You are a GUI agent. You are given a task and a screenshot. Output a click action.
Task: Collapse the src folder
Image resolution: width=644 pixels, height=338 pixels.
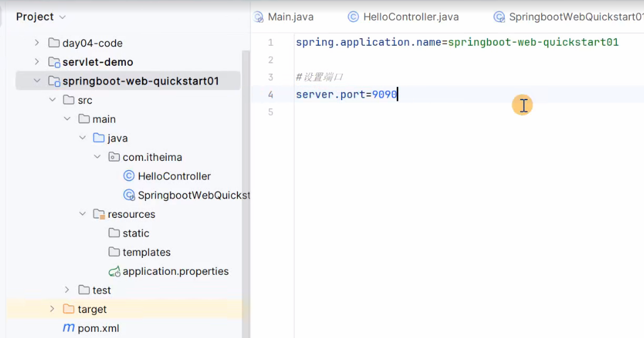point(52,100)
